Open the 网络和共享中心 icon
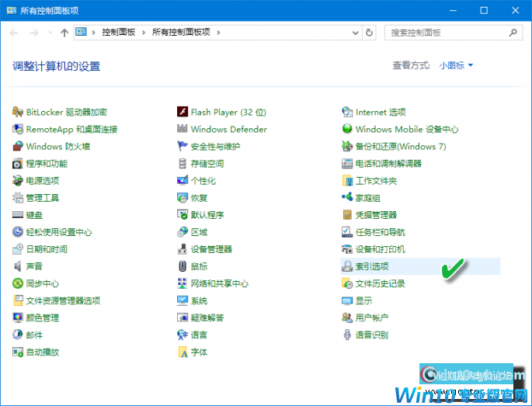 [x=183, y=283]
